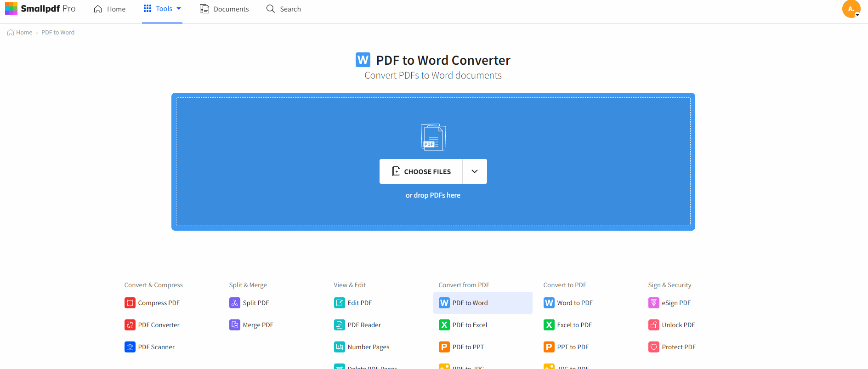Click the PDF to PPT icon

click(444, 347)
